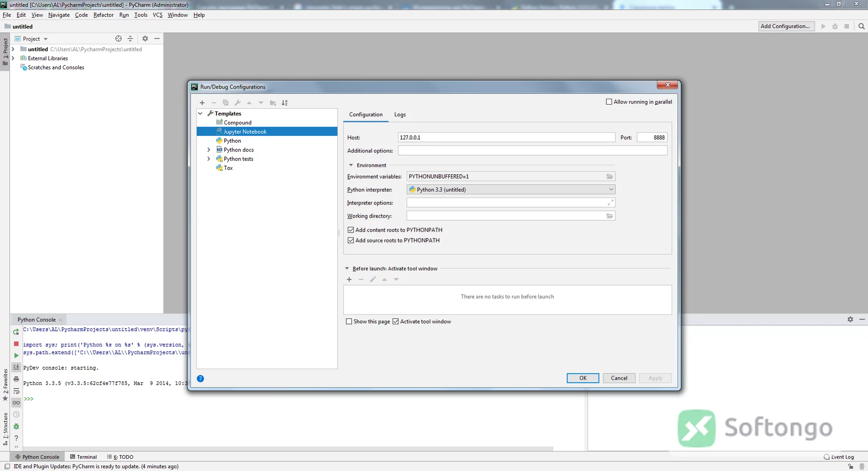Viewport: 868px width, 471px height.
Task: Add new configuration with plus icon
Action: [202, 103]
